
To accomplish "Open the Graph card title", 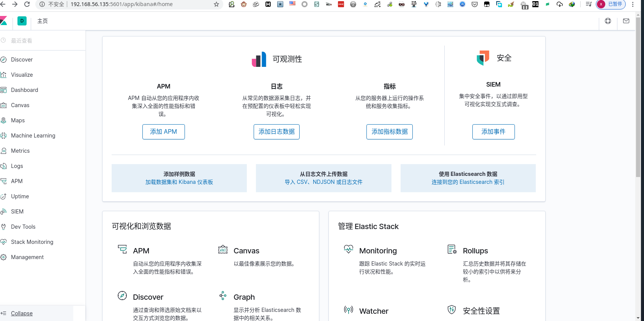I will (244, 297).
